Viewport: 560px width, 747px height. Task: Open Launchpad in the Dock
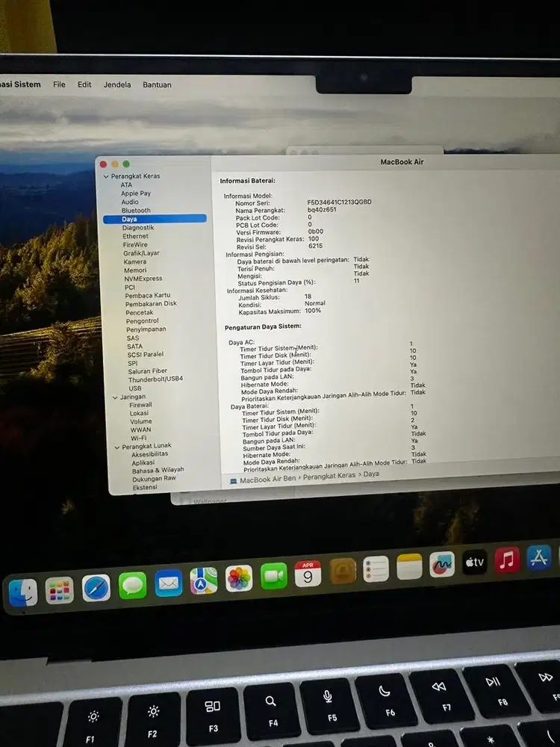pyautogui.click(x=60, y=590)
